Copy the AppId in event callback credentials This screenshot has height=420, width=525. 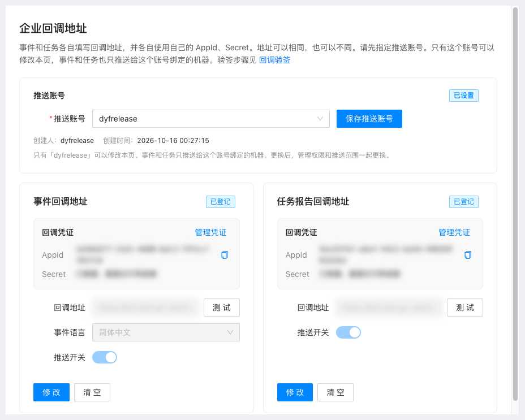(x=225, y=255)
